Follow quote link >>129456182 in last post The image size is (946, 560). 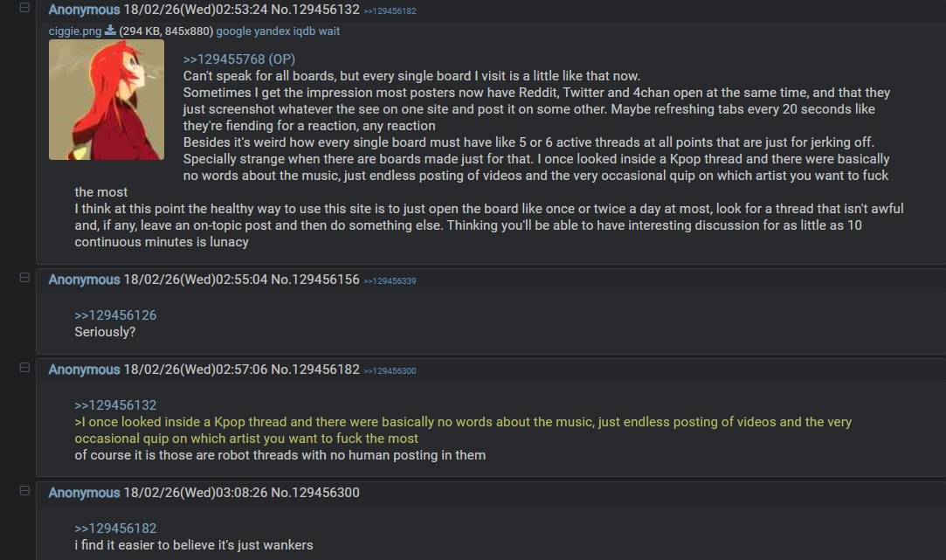click(115, 528)
